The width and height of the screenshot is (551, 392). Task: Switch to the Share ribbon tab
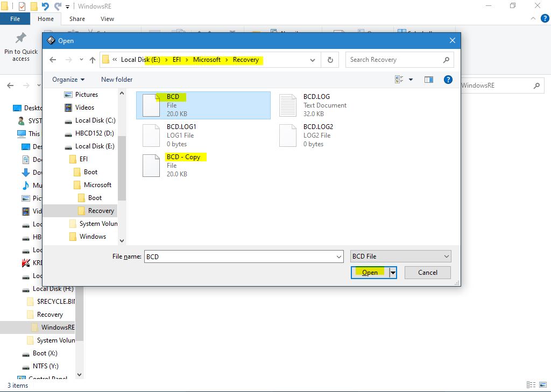click(77, 19)
